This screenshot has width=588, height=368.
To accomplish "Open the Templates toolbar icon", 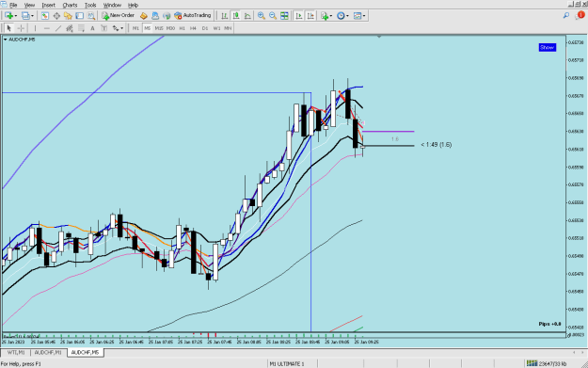I will (x=358, y=16).
